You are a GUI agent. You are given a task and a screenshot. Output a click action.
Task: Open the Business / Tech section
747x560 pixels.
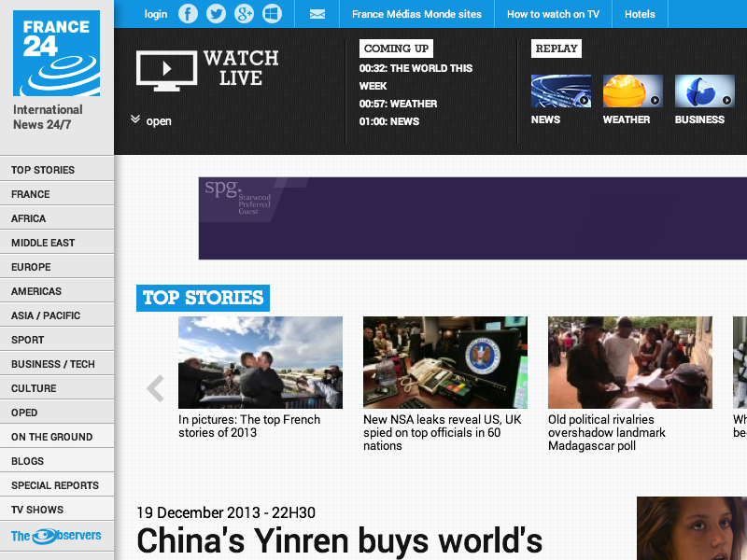53,364
